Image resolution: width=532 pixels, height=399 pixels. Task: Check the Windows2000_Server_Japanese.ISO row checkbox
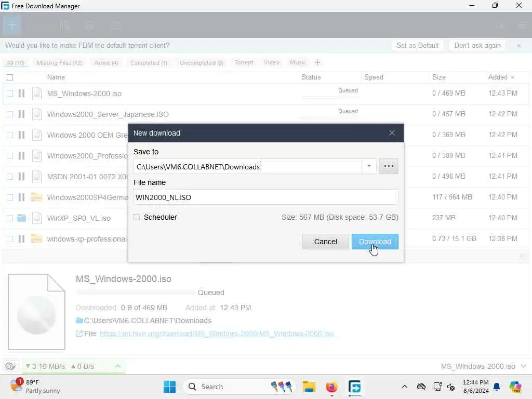click(x=10, y=114)
